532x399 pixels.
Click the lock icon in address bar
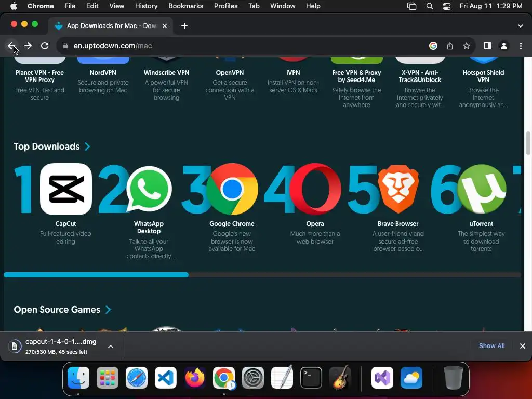[65, 46]
